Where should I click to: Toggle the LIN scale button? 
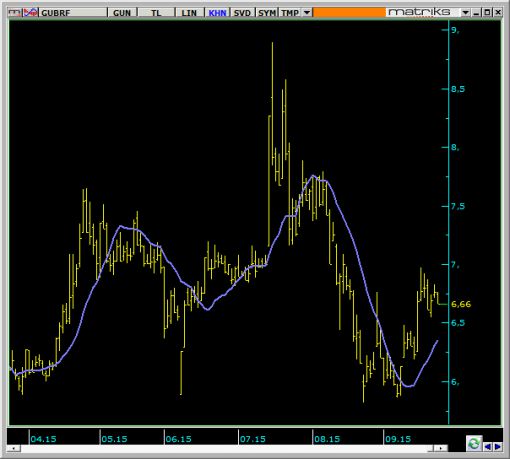(x=189, y=13)
